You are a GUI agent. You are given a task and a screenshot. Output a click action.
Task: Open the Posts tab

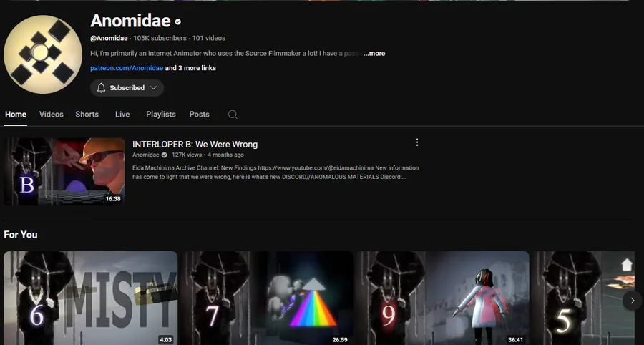coord(199,115)
